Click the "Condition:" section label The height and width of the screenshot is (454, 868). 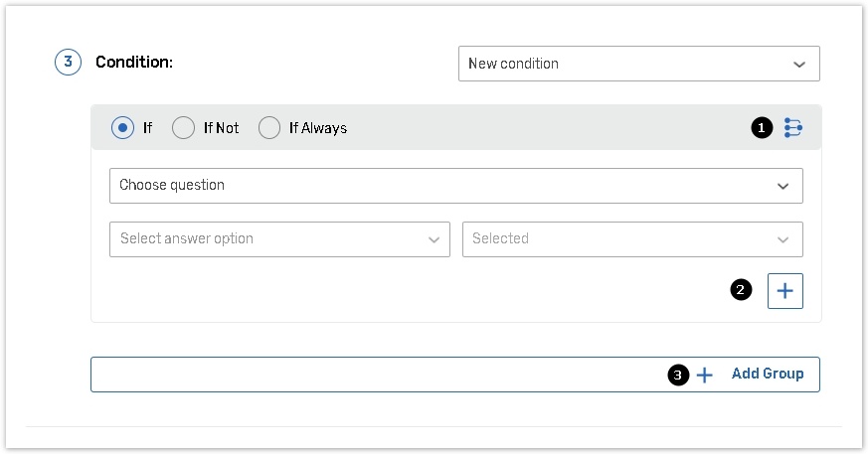[x=134, y=62]
